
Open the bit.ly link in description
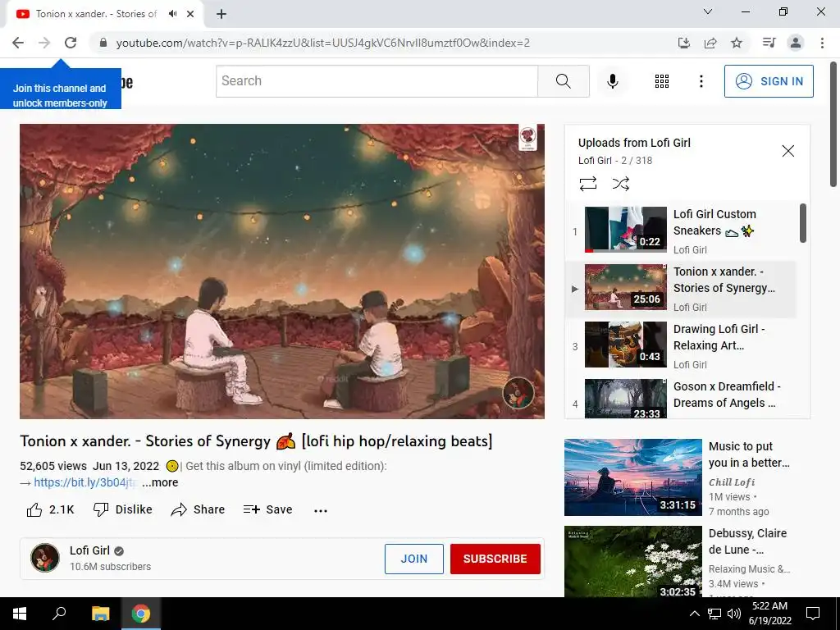[x=85, y=482]
